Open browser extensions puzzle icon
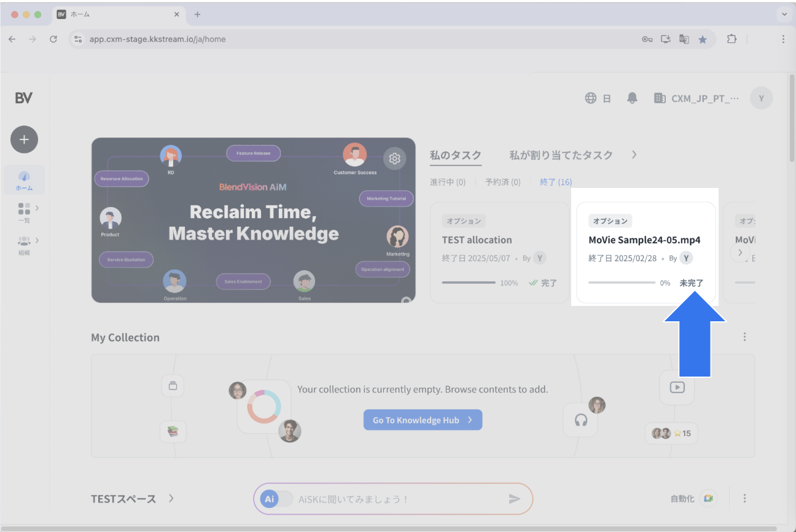This screenshot has height=532, width=796. point(731,39)
